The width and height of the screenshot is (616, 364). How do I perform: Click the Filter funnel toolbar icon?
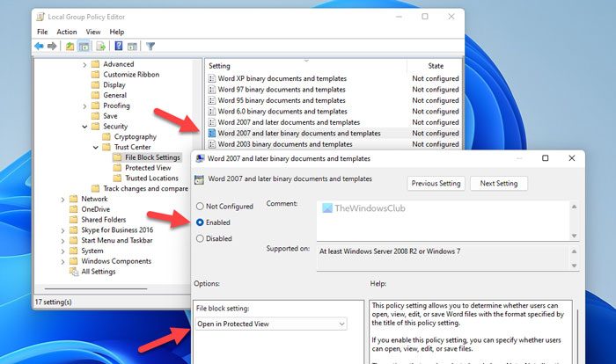(150, 47)
